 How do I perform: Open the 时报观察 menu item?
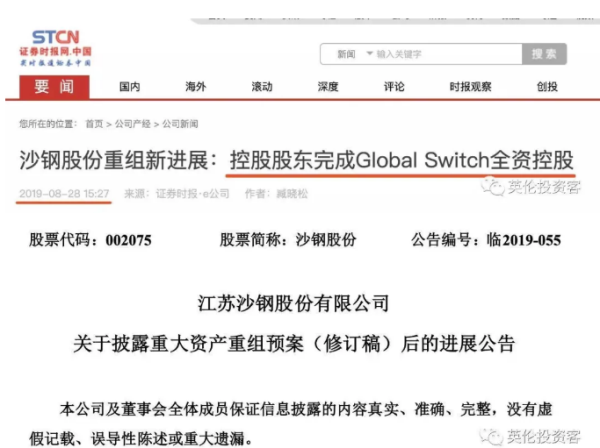pyautogui.click(x=471, y=87)
